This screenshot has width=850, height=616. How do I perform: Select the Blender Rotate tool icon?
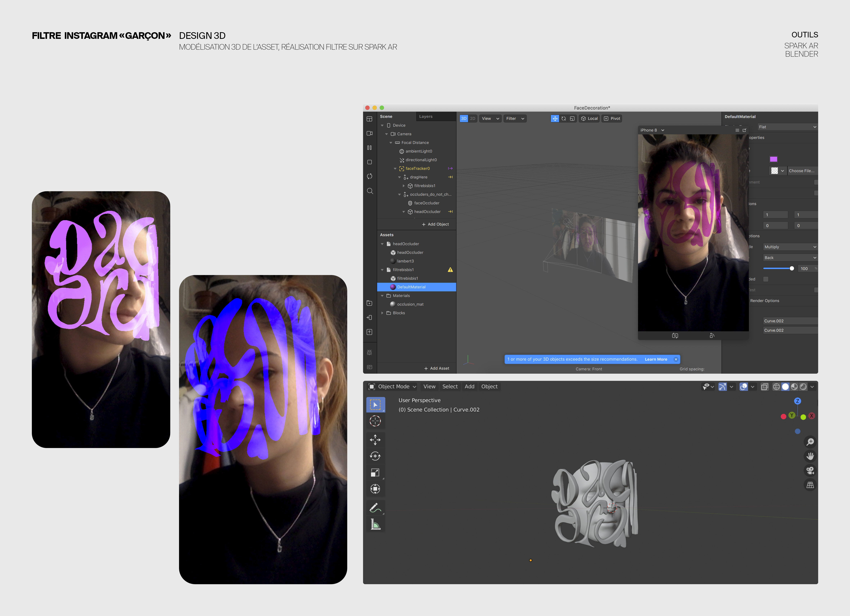pos(375,456)
